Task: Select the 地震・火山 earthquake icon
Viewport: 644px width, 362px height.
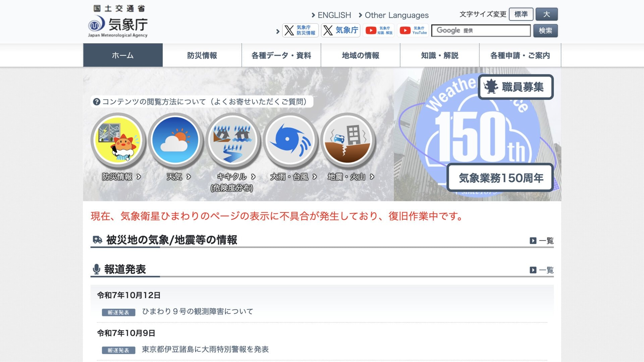Action: coord(348,141)
